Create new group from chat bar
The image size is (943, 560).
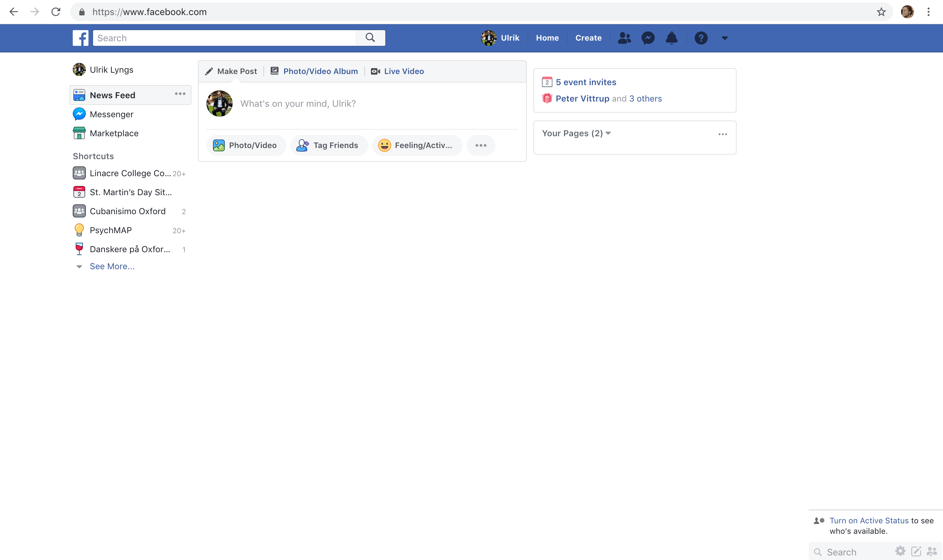pos(932,551)
